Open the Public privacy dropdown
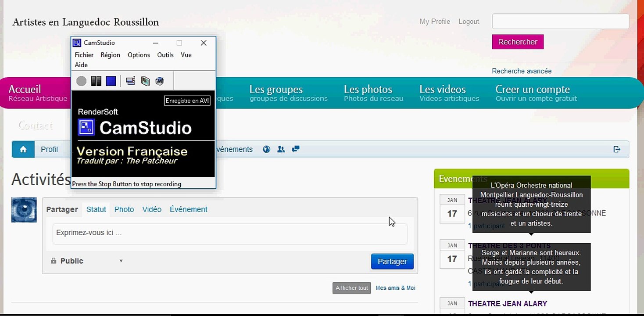This screenshot has height=316, width=644. pyautogui.click(x=87, y=261)
